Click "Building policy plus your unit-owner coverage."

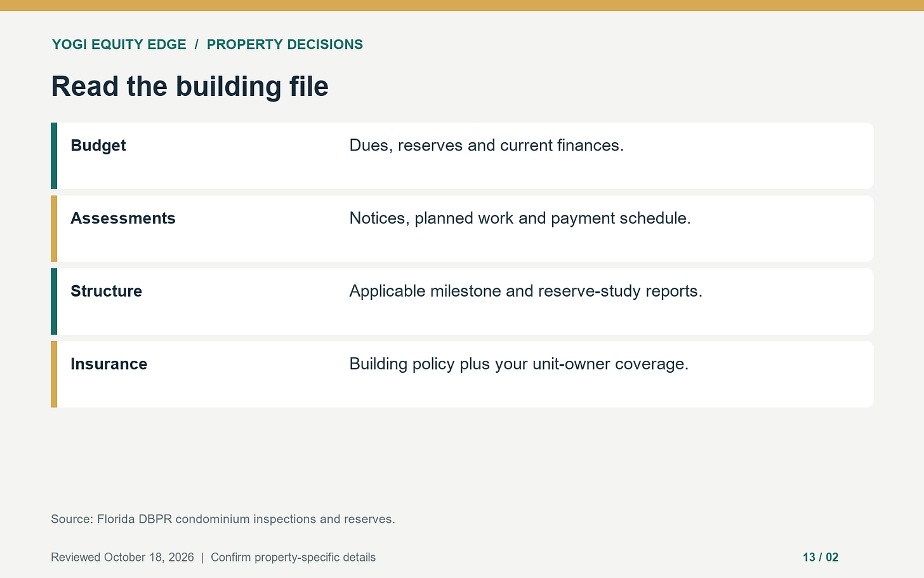518,364
